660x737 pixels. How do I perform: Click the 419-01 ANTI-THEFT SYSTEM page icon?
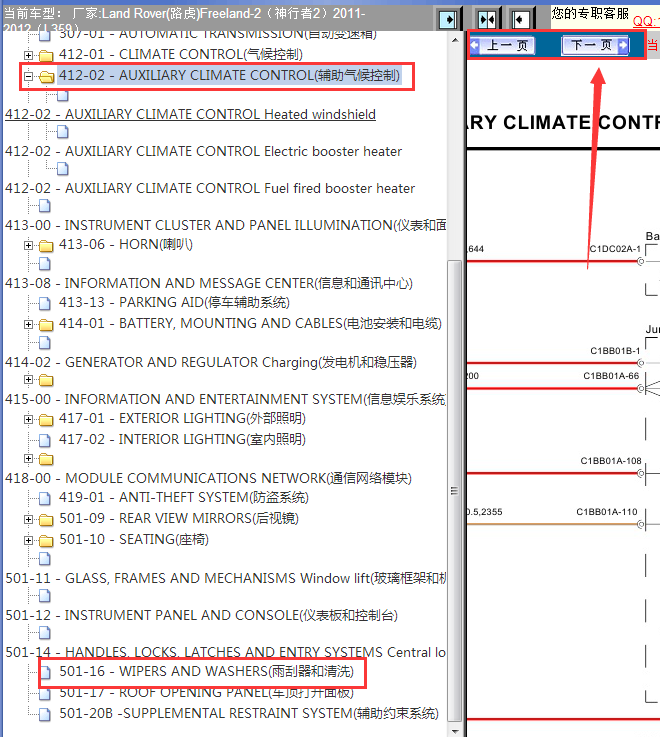[45, 498]
